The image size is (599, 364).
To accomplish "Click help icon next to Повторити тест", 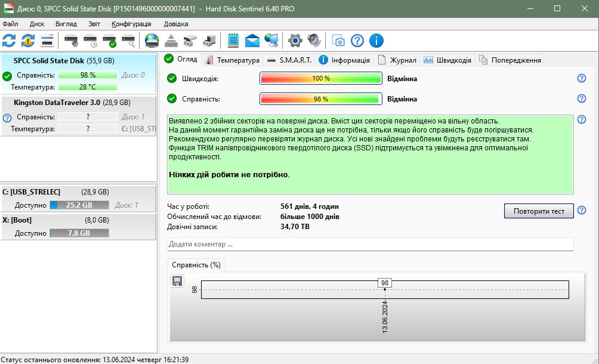I will click(582, 210).
